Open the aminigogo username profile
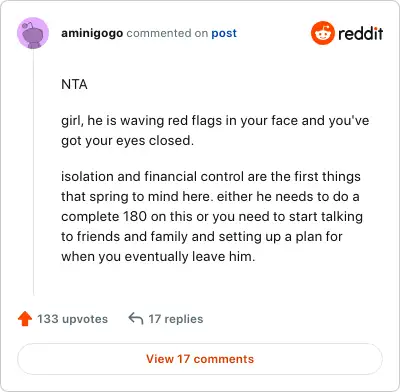 click(92, 33)
